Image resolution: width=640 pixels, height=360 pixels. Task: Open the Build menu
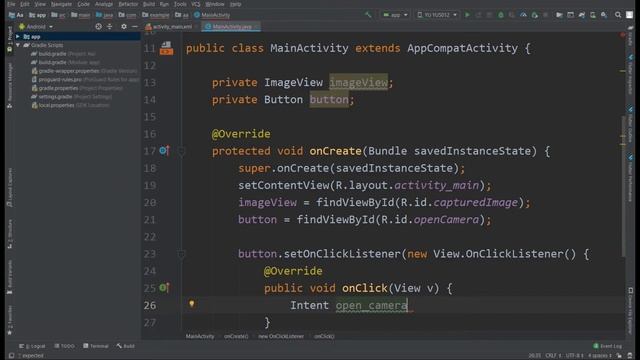[149, 4]
